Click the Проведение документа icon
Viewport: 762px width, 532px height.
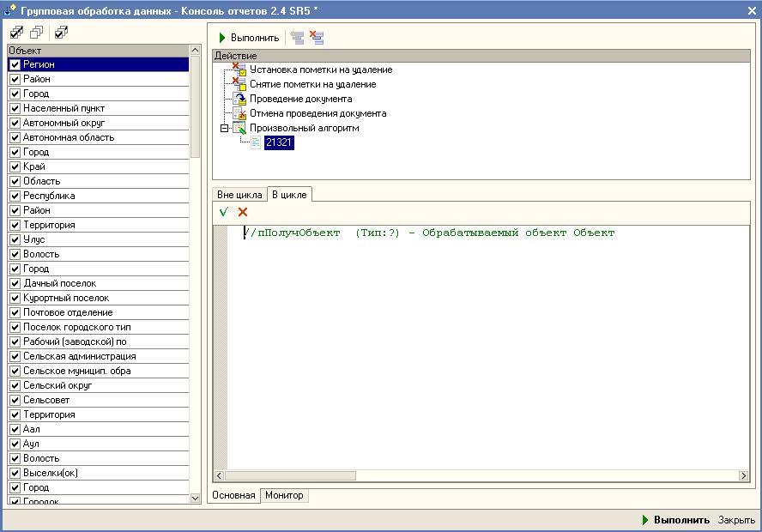[239, 99]
